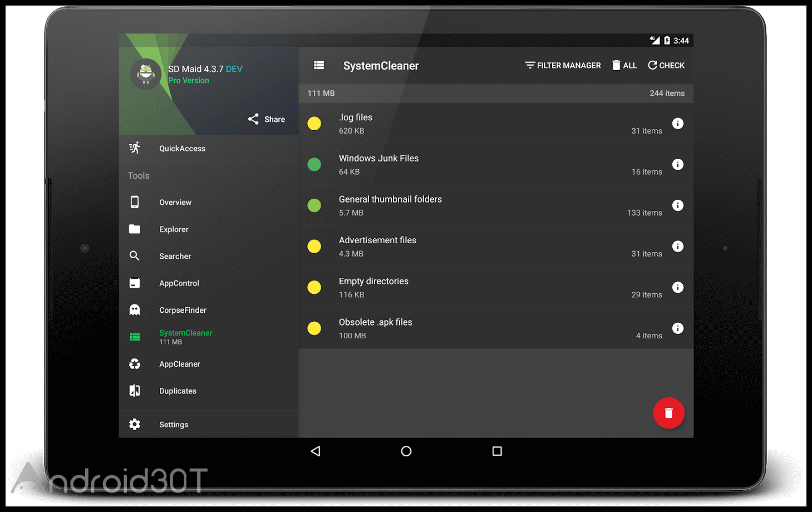Select the Duplicates icon
This screenshot has width=812, height=512.
pyautogui.click(x=135, y=391)
